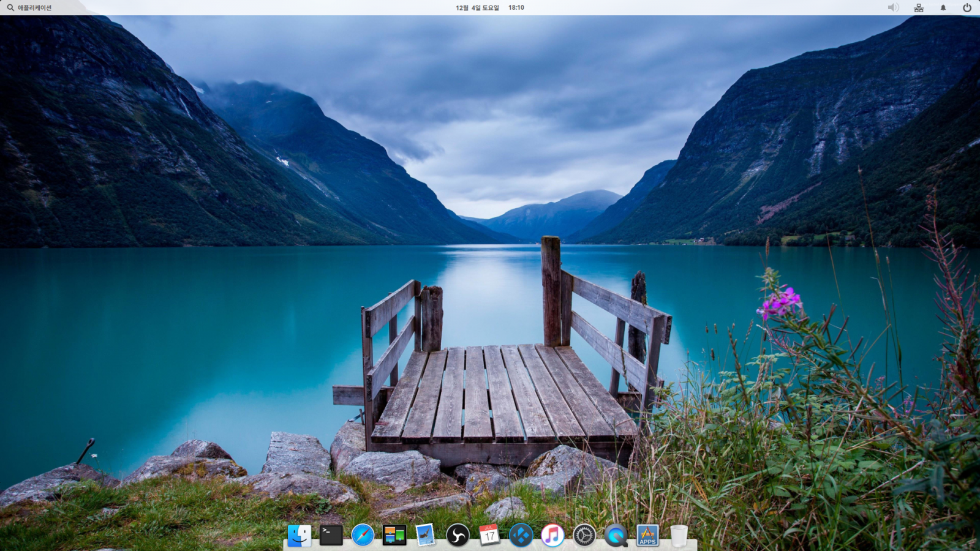
Task: Open the Calendar app showing JUL 17
Action: point(489,536)
